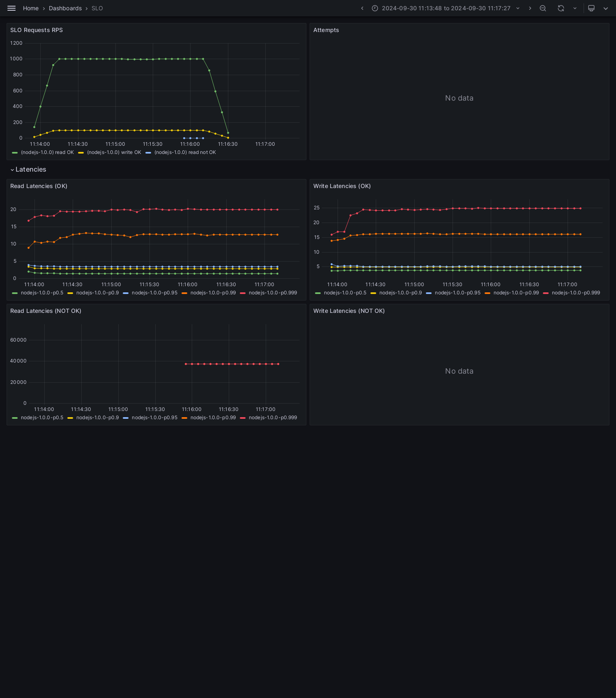
Task: Open the hamburger navigation menu
Action: [11, 8]
